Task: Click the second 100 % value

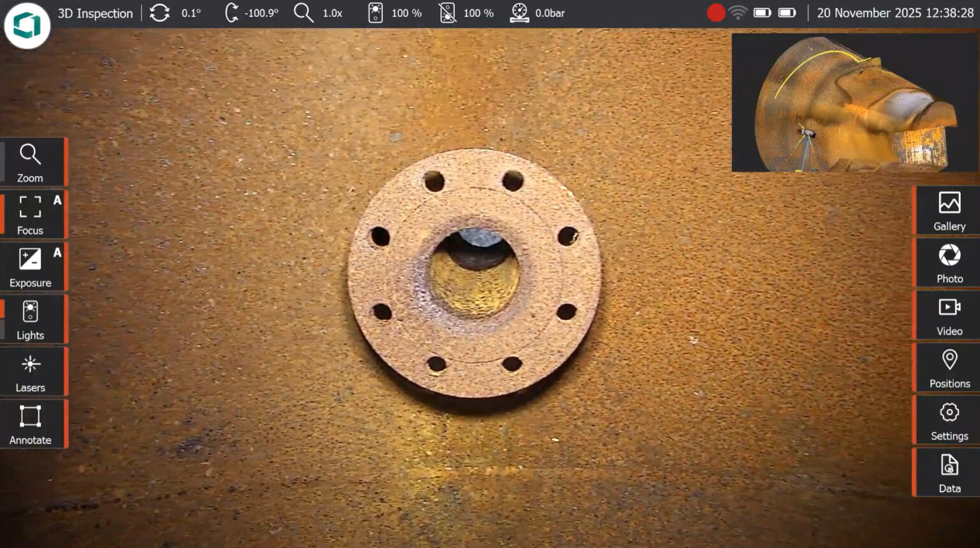Action: (x=479, y=13)
